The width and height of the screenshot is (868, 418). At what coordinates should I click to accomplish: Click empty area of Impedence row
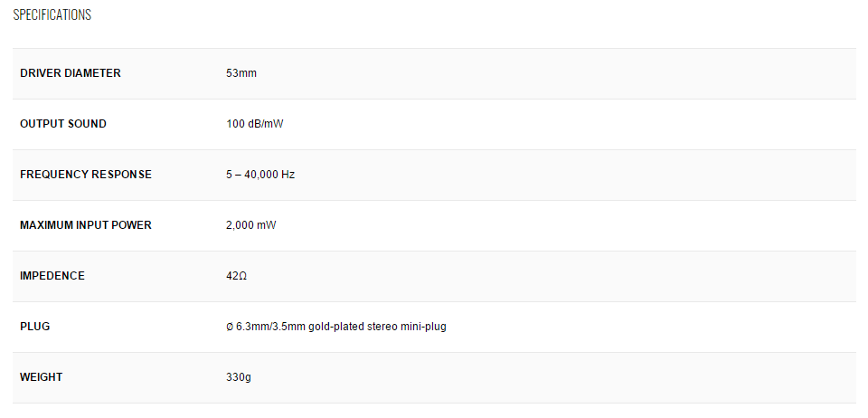click(553, 276)
